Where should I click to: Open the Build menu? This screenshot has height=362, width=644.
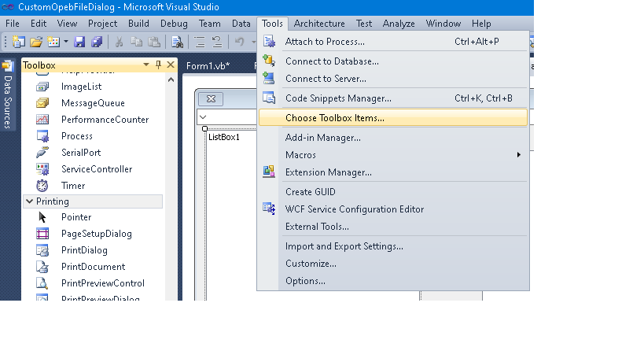click(139, 24)
